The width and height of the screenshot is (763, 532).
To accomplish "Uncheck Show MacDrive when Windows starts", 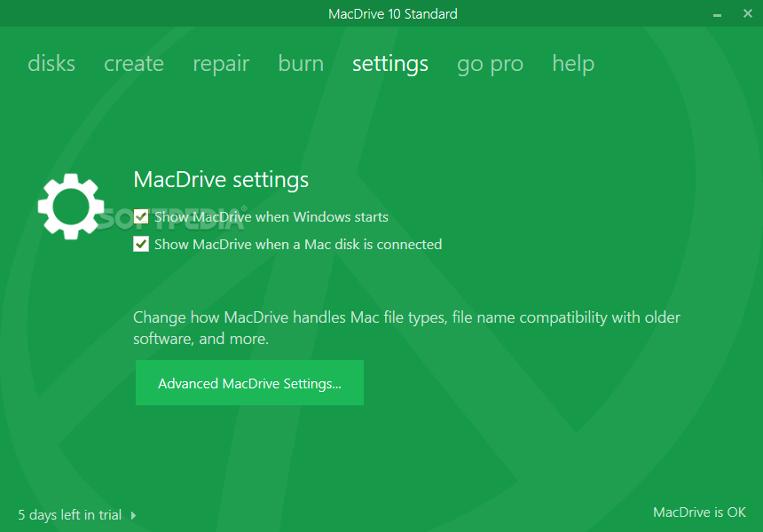I will tap(141, 216).
